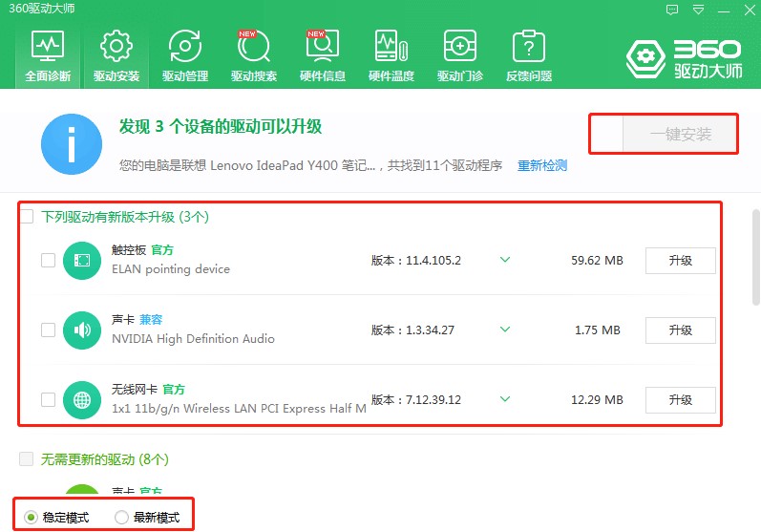The width and height of the screenshot is (761, 532).
Task: Click the 下列驱动有新版本升级 (3个) heading
Action: point(125,217)
